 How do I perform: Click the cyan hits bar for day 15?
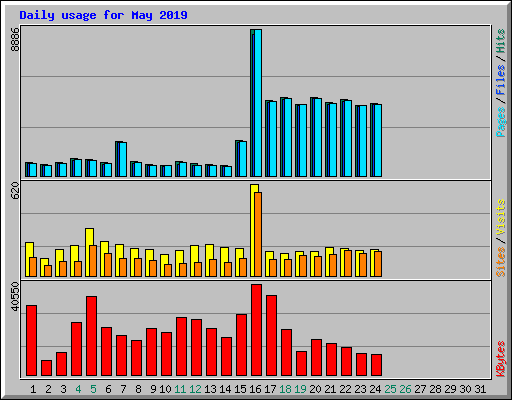[243, 159]
